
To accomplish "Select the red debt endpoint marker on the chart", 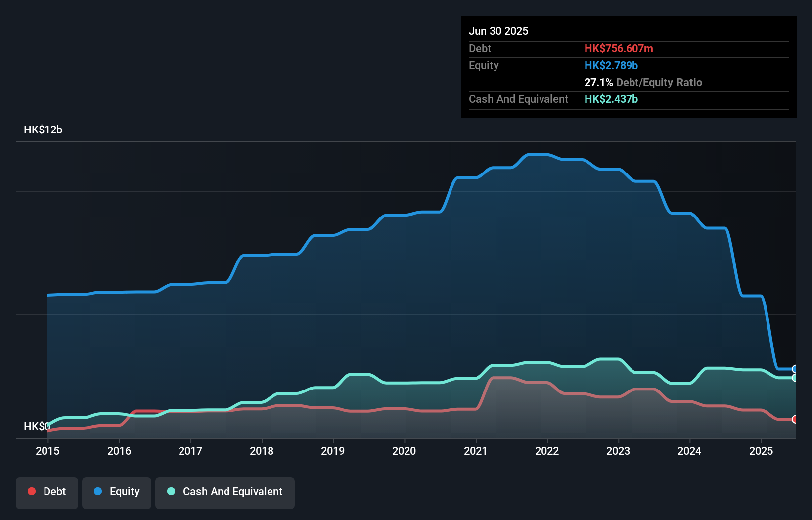I will click(x=795, y=419).
